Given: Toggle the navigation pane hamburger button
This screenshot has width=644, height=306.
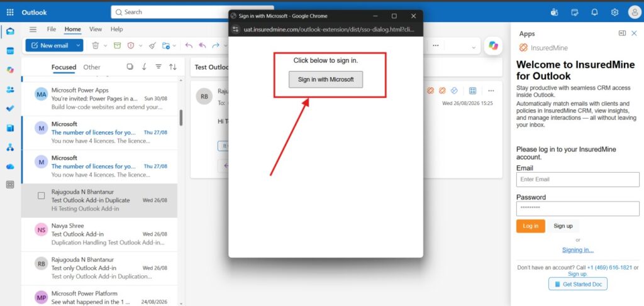Looking at the screenshot, I should pos(33,30).
